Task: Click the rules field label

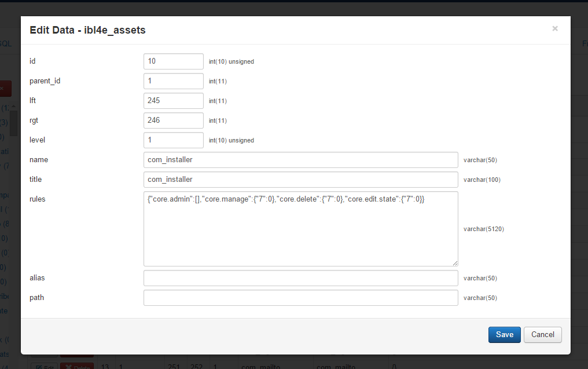Action: coord(38,199)
